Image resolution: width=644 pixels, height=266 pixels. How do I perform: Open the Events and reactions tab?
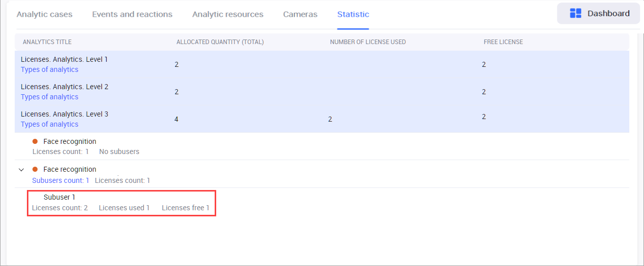(132, 14)
